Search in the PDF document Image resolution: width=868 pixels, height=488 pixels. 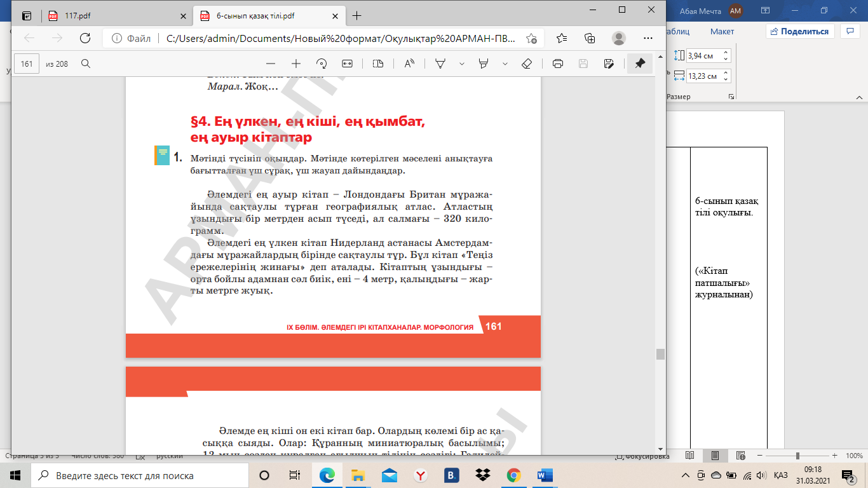(85, 64)
